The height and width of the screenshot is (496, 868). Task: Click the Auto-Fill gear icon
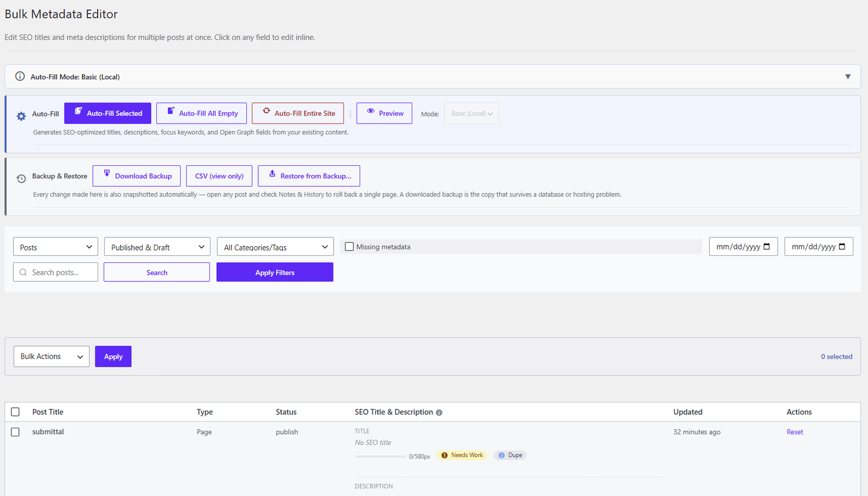21,116
